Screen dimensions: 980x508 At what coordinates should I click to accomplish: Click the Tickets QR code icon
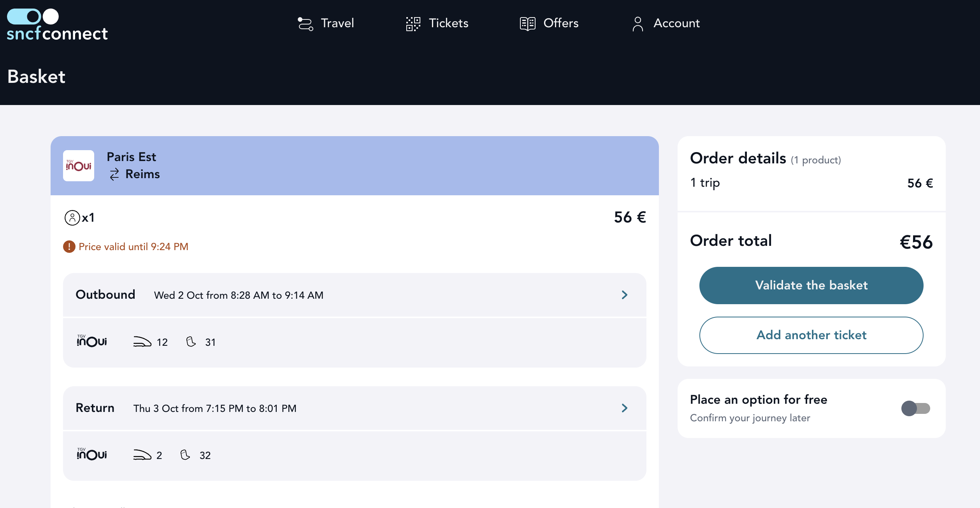[413, 24]
